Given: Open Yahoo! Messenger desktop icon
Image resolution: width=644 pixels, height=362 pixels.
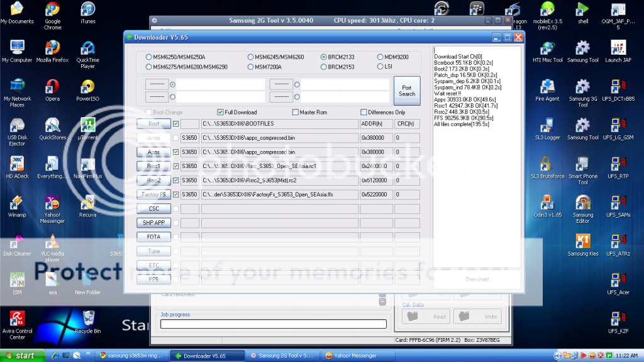Looking at the screenshot, I should 53,209.
